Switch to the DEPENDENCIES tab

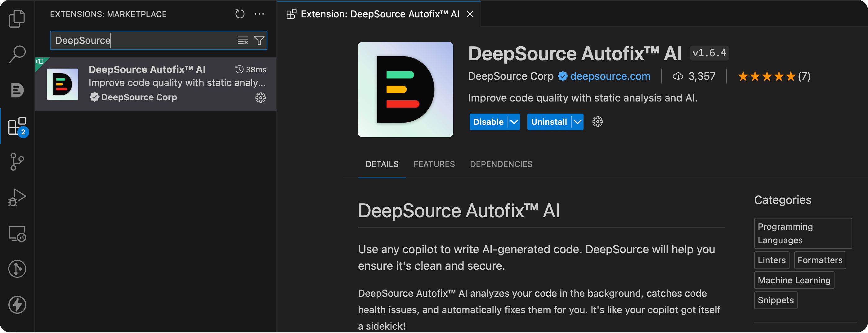(501, 164)
